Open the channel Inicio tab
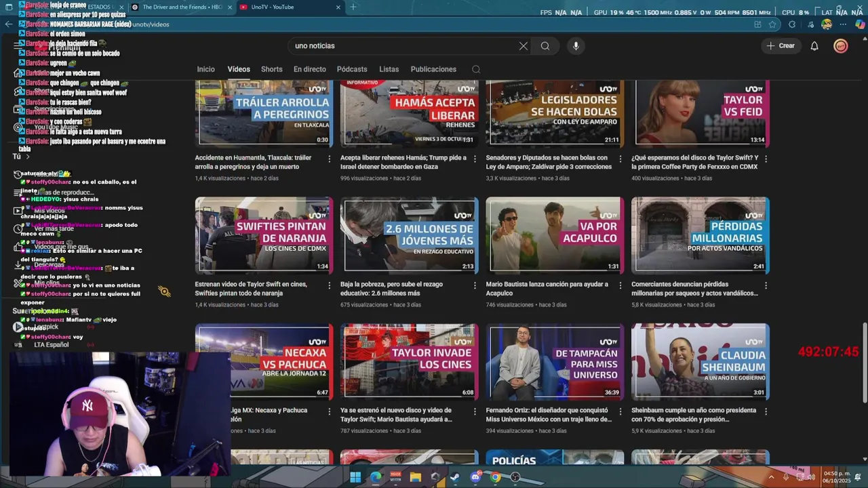 pyautogui.click(x=205, y=69)
